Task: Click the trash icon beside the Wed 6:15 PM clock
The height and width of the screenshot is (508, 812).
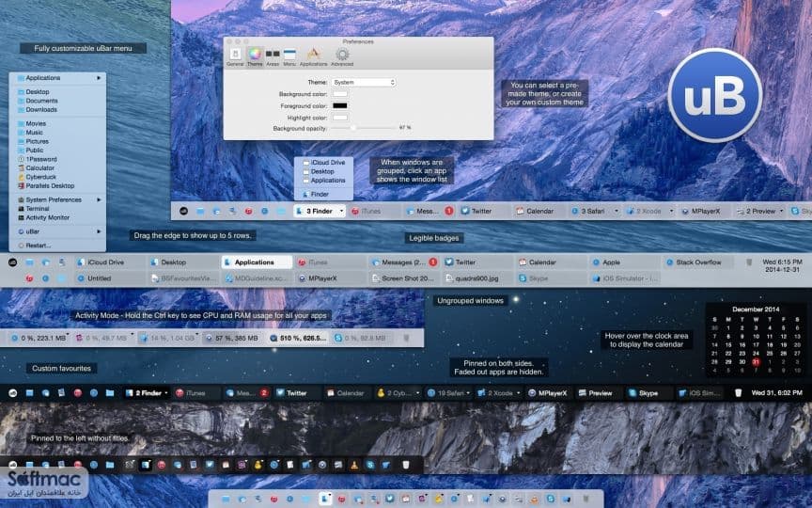Action: tap(749, 262)
